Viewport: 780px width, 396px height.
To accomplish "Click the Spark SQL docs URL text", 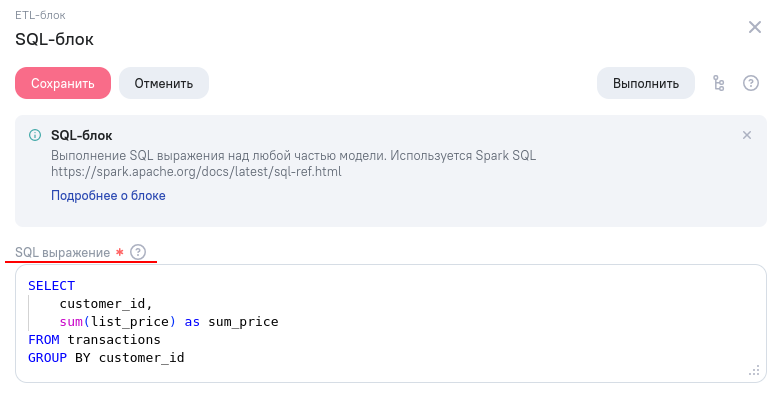I will point(196,172).
